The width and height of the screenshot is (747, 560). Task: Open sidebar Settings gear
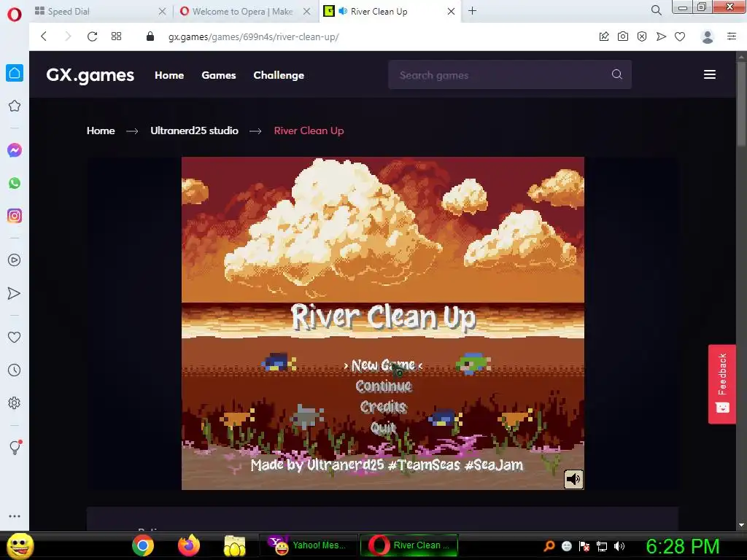15,402
